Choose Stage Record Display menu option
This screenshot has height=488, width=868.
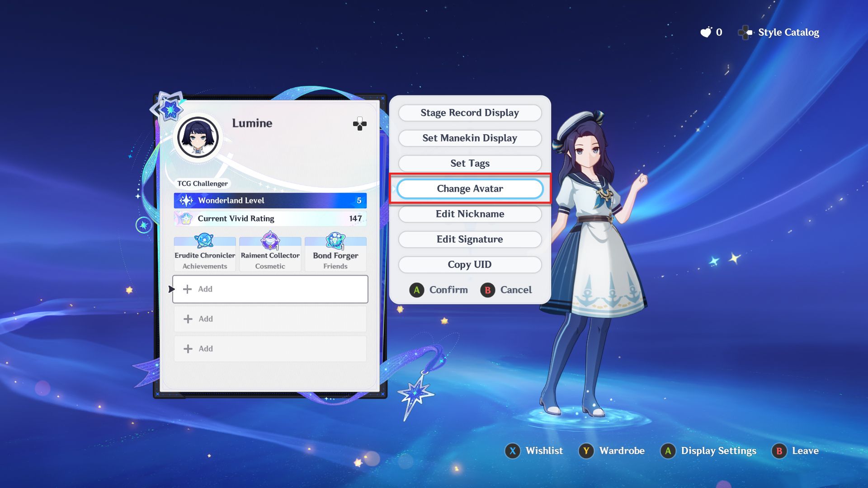470,113
